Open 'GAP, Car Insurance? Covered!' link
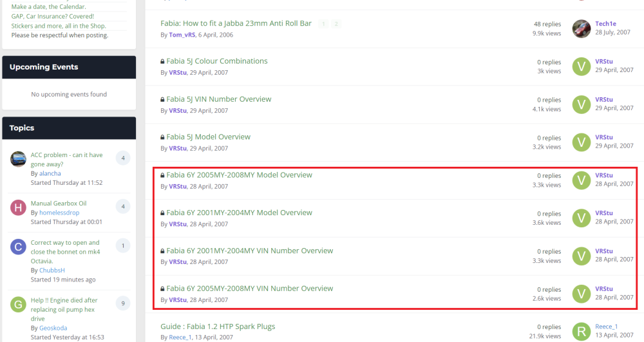Viewport: 644px width, 342px height. [53, 16]
